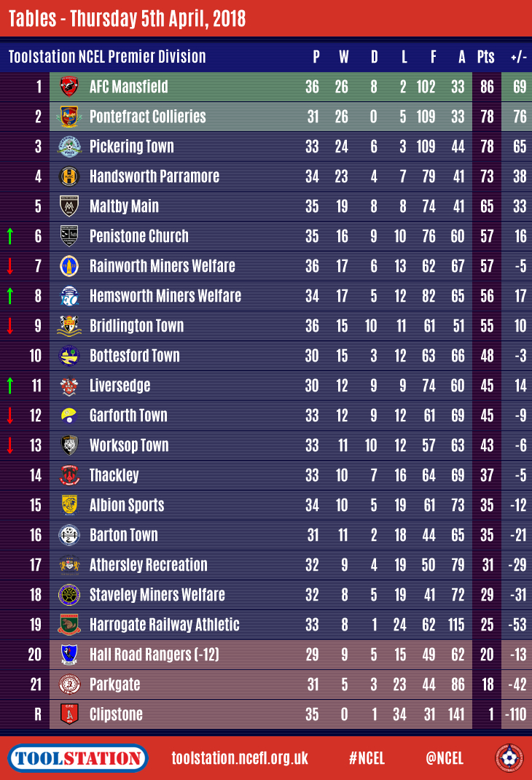Click the NCEL league logo in footer
Viewport: 532px width, 780px height.
point(509,758)
